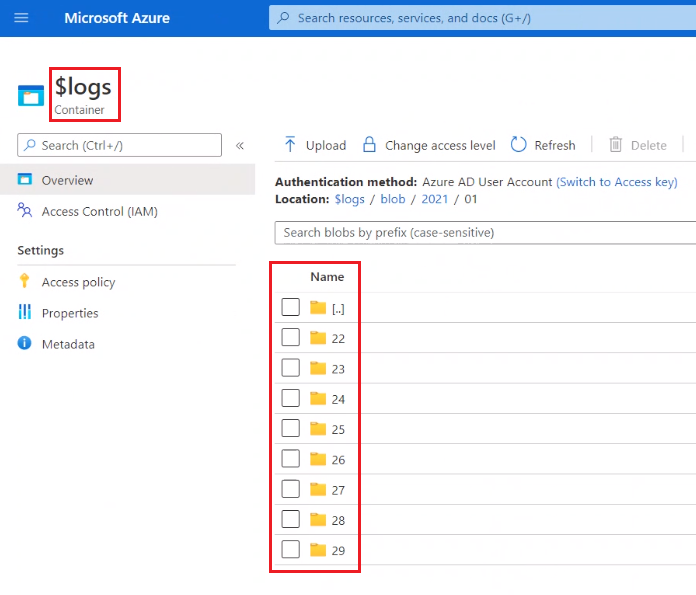Open the folder named 29
The width and height of the screenshot is (696, 595).
click(x=338, y=551)
